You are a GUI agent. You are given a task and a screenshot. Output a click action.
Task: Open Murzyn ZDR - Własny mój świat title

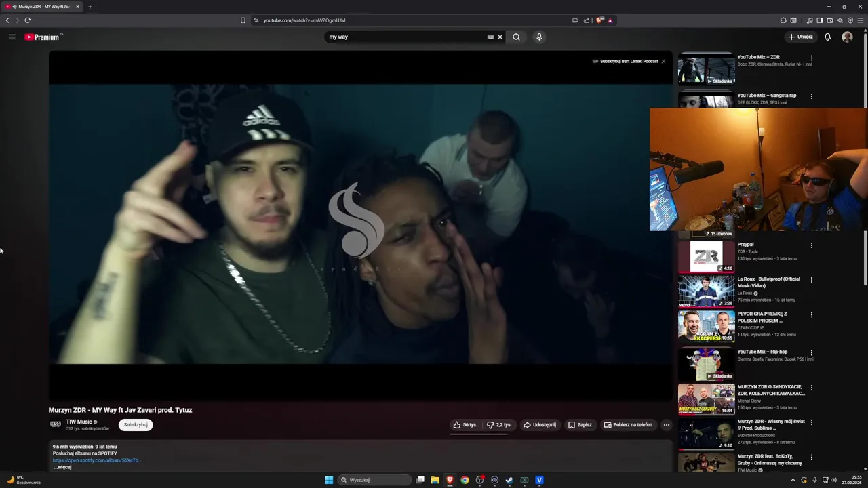(771, 424)
